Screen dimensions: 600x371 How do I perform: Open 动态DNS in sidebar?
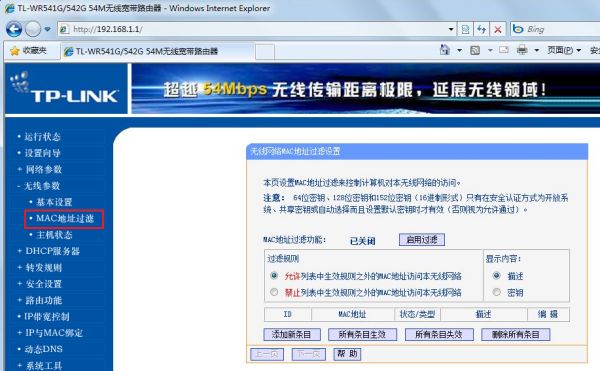(43, 349)
